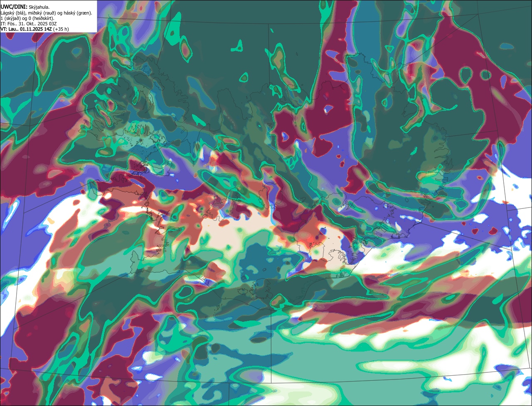The height and width of the screenshot is (406, 532).
Task: Click the 'UWC/DINI: Skýjahula.' title text
Action: point(25,7)
